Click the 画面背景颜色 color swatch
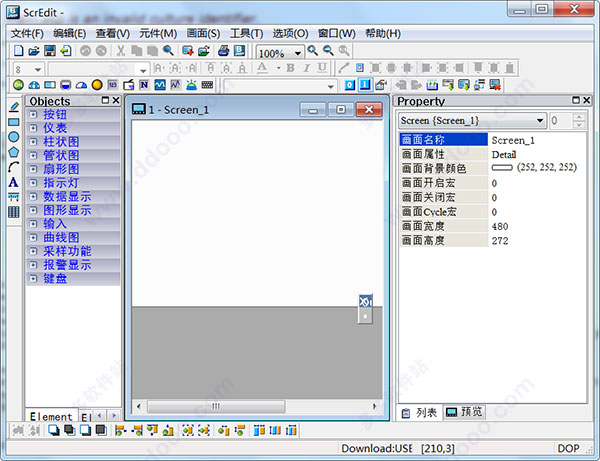The height and width of the screenshot is (461, 600). coord(502,168)
